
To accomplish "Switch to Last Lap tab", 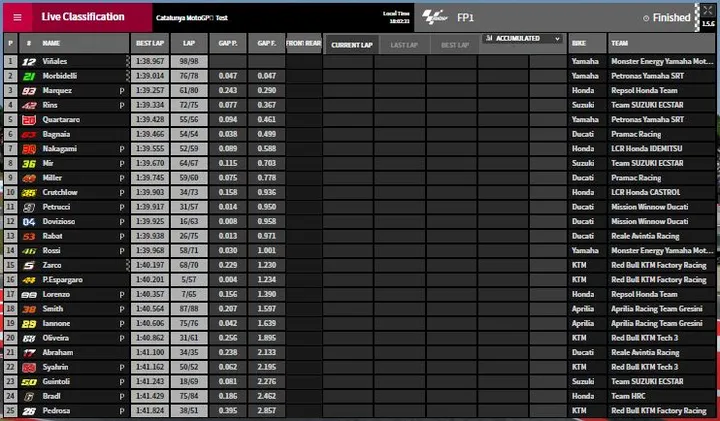I will coord(404,45).
